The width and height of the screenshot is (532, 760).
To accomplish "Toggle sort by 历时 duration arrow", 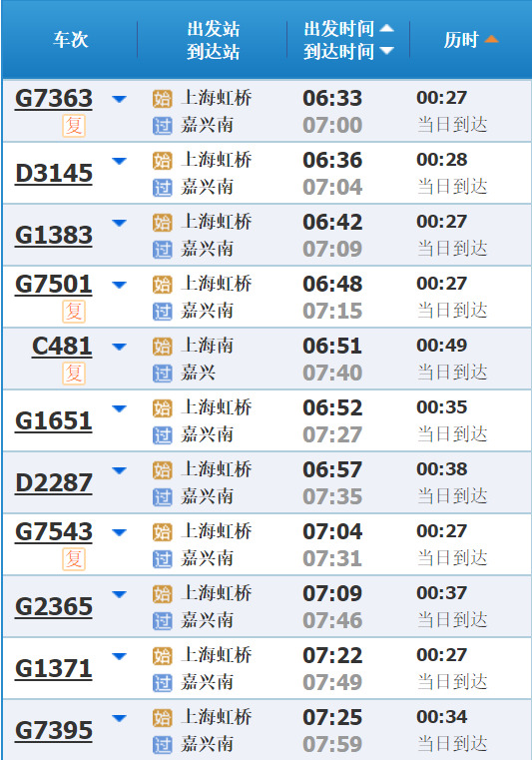I will coord(491,39).
